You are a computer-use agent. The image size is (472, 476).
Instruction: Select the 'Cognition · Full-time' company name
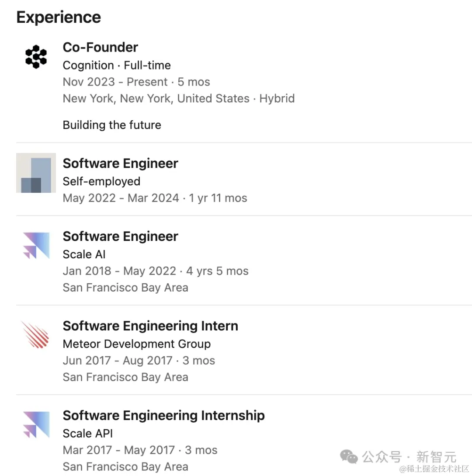click(x=117, y=65)
